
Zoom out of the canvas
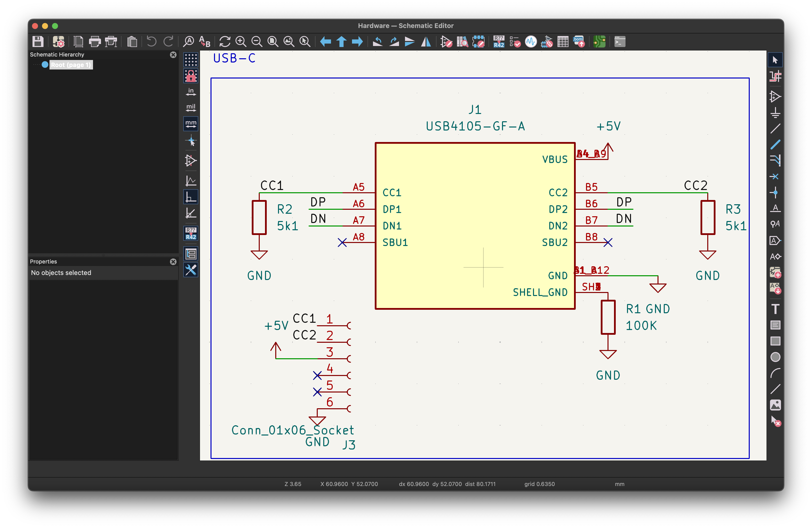[257, 41]
